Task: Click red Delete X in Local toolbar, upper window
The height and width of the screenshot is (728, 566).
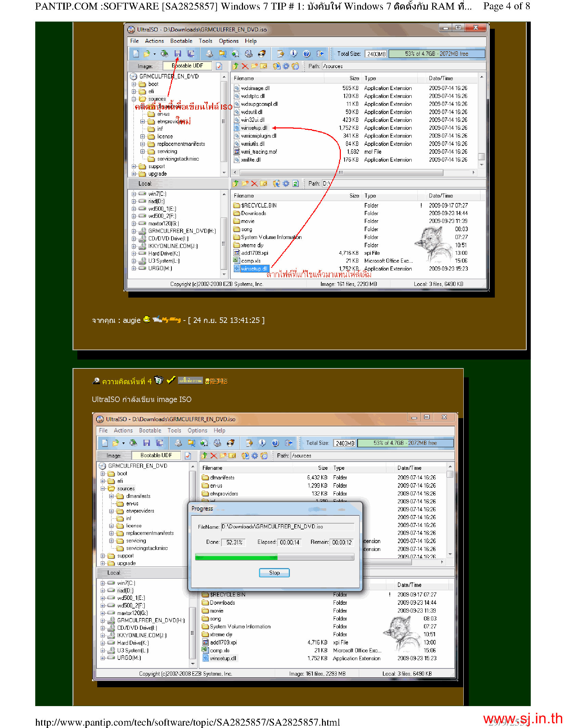Action: 254,184
